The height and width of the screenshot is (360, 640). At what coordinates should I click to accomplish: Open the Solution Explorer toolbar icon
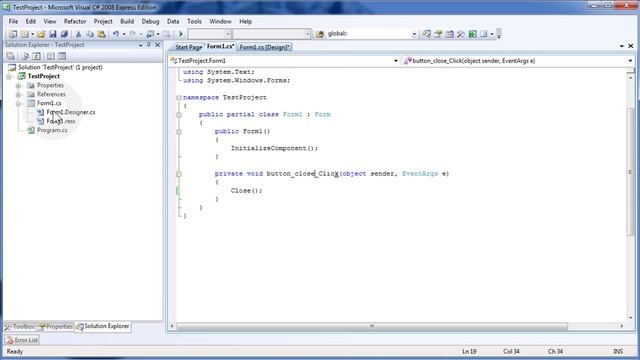tap(426, 34)
